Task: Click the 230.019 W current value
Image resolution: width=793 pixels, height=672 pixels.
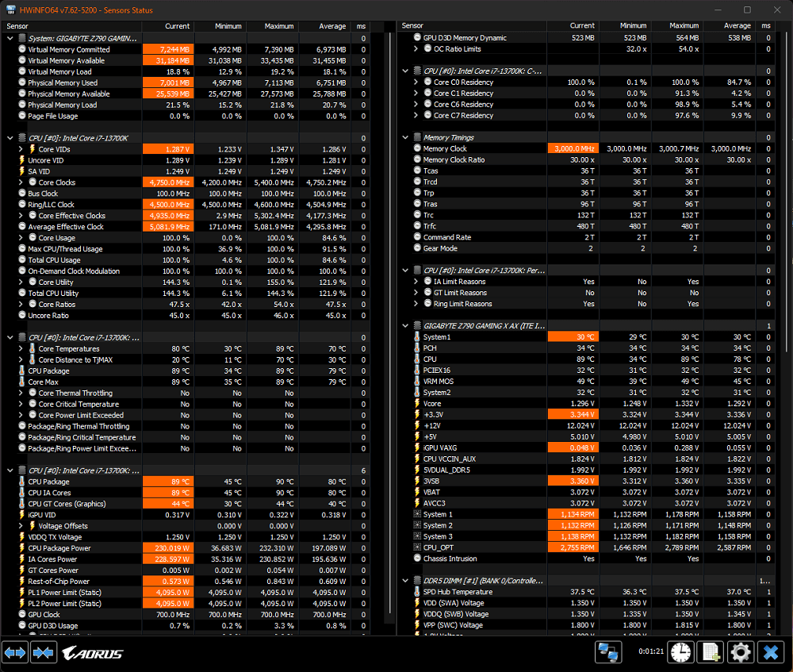Action: point(168,548)
